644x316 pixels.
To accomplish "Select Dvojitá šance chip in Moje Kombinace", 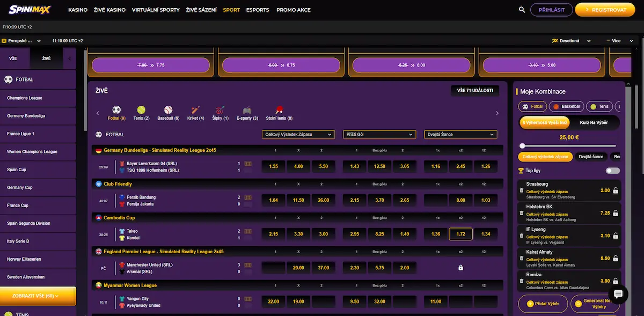I will click(x=590, y=157).
